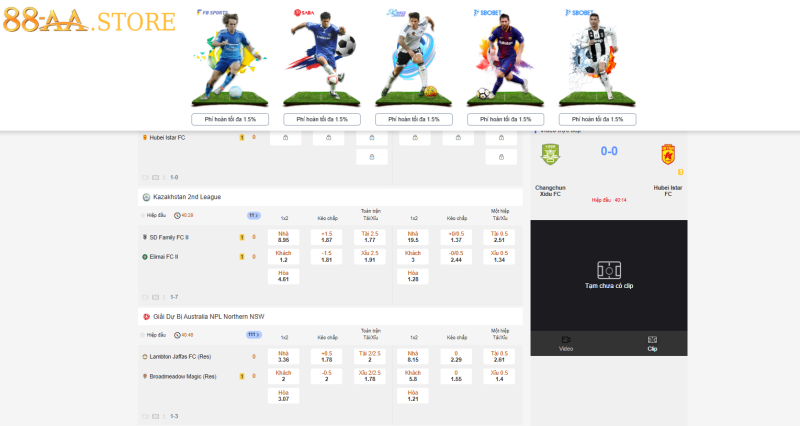The height and width of the screenshot is (426, 800).
Task: Favorite the Kazakhstan match with the star
Action: (143, 215)
